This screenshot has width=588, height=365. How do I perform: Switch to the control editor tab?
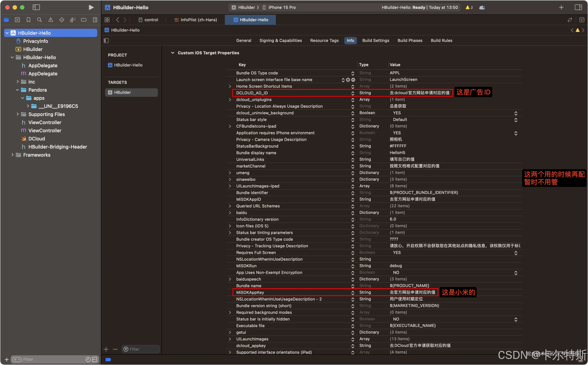(148, 20)
